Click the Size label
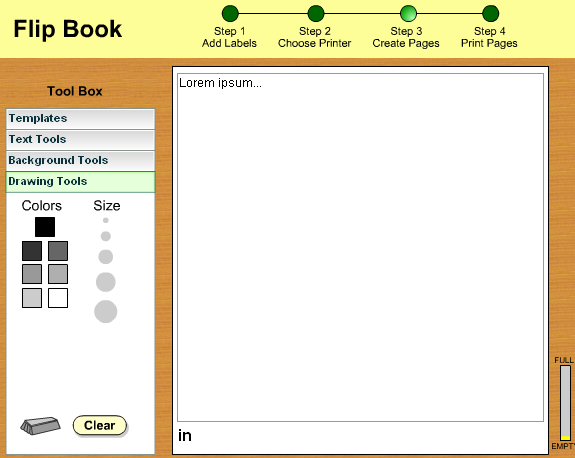This screenshot has height=458, width=575. pyautogui.click(x=107, y=206)
